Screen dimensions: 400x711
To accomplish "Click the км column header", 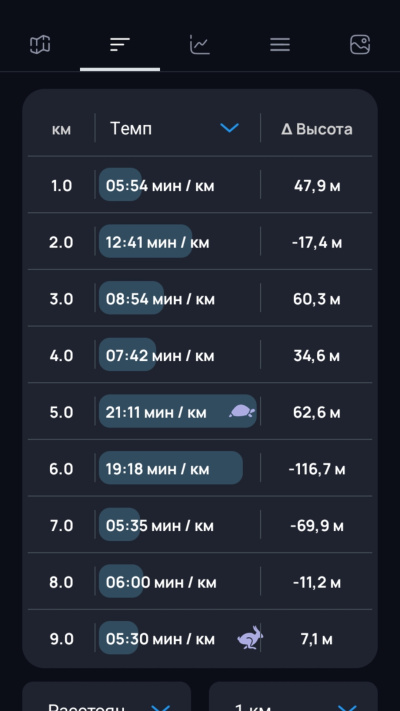I will 61,130.
